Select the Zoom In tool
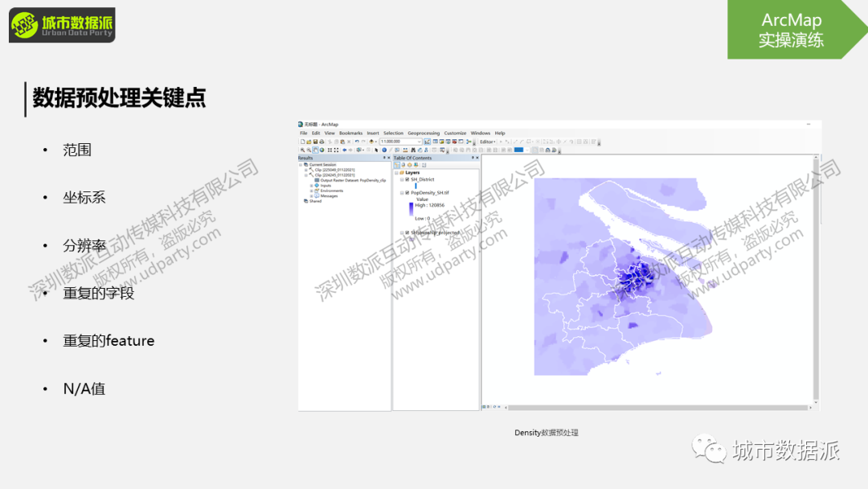The width and height of the screenshot is (868, 489). click(302, 150)
